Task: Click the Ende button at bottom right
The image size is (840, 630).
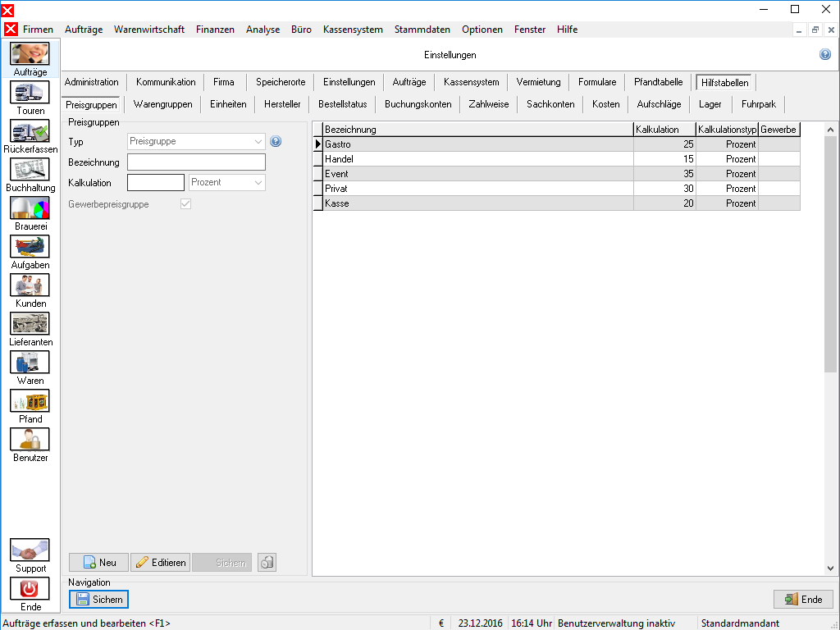Action: (803, 600)
